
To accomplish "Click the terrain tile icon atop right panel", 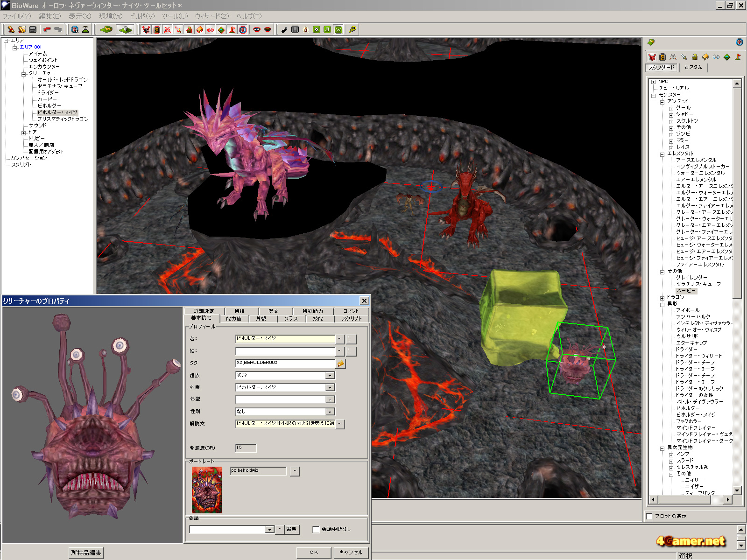I will coord(651,42).
